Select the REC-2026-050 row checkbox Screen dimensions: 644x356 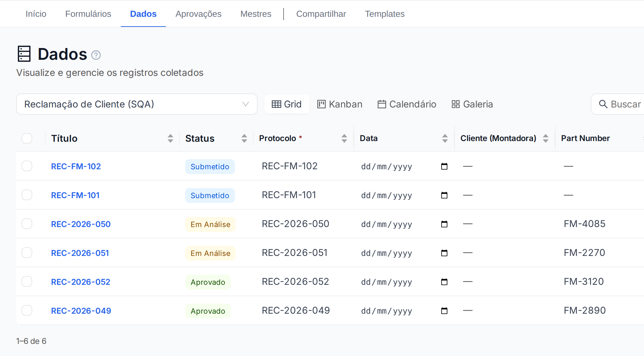point(27,224)
